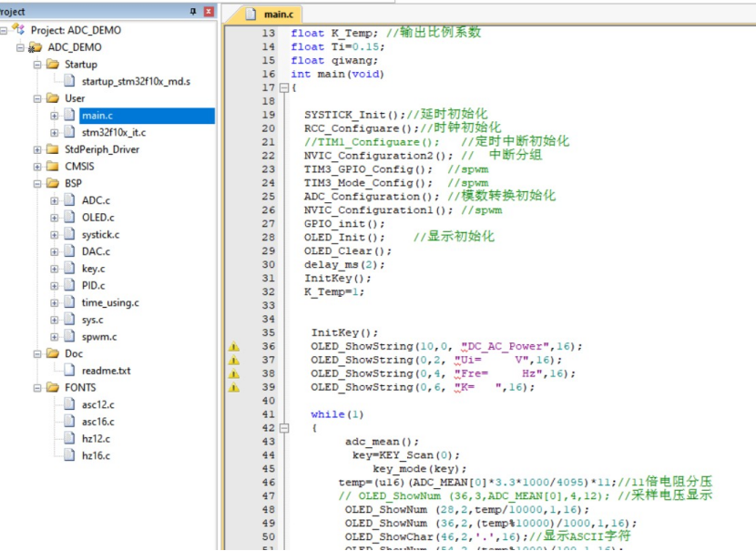This screenshot has width=756, height=551.
Task: Expand the CMSIS folder
Action: 37,167
